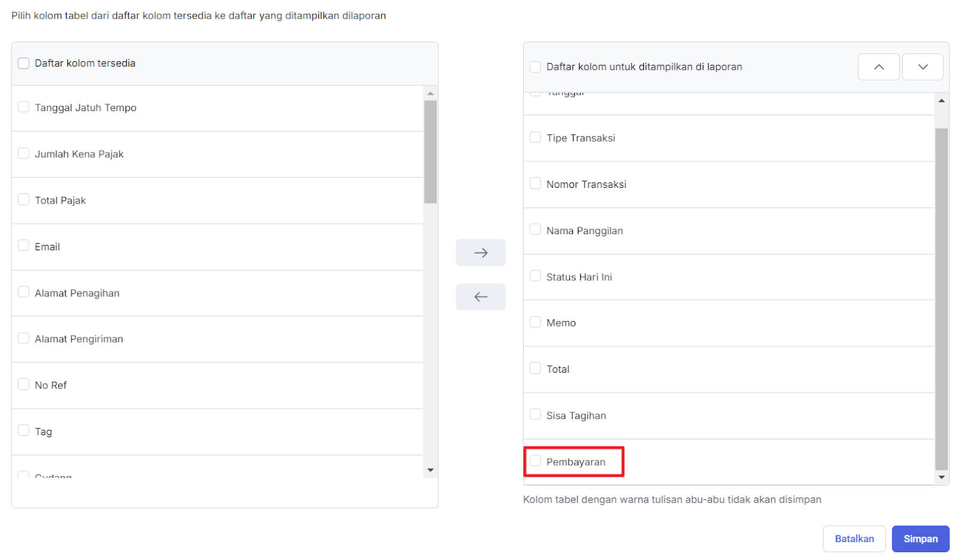Click the 'Pembayaran' label text
This screenshot has width=961, height=560.
click(x=576, y=462)
